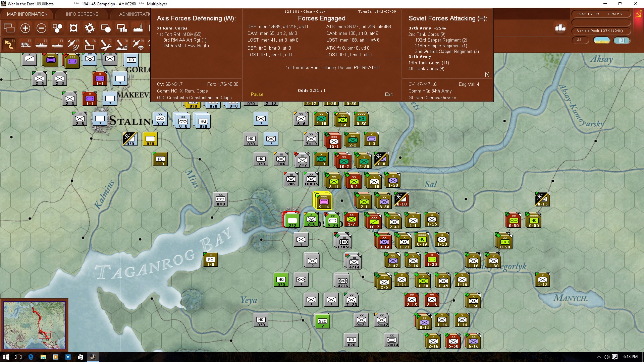Click Exit in the combat report
Viewport: 644px width, 362px height.
click(x=389, y=95)
